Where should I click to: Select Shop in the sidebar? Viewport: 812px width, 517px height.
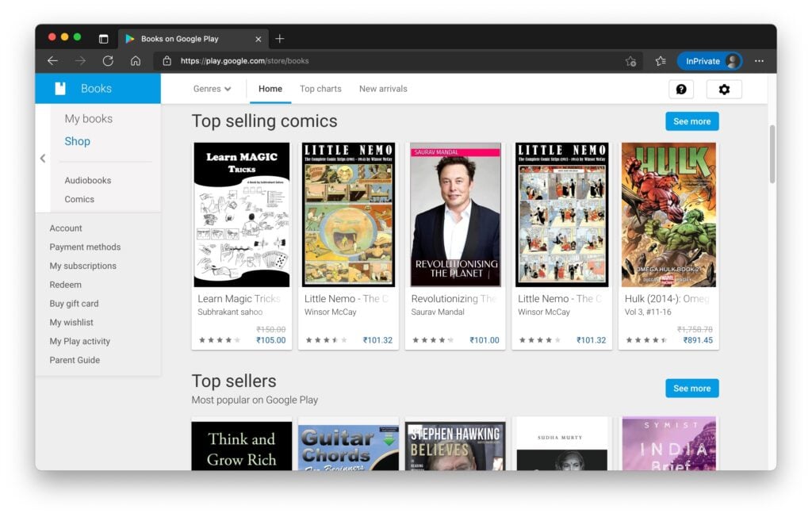77,141
